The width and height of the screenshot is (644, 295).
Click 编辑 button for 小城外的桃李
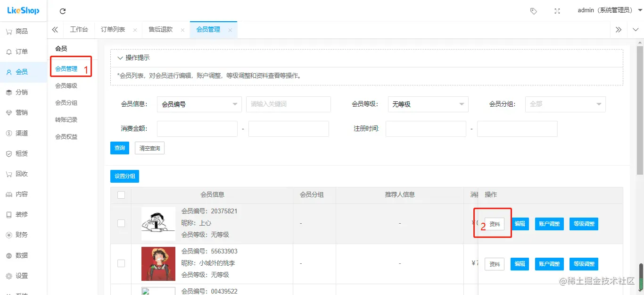tap(520, 264)
